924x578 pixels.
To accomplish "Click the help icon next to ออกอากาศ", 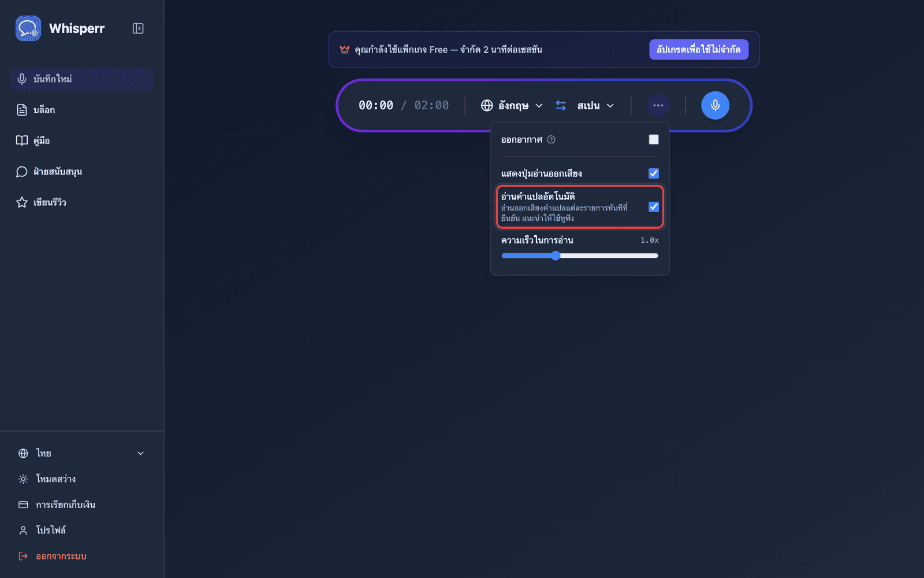I will click(551, 139).
